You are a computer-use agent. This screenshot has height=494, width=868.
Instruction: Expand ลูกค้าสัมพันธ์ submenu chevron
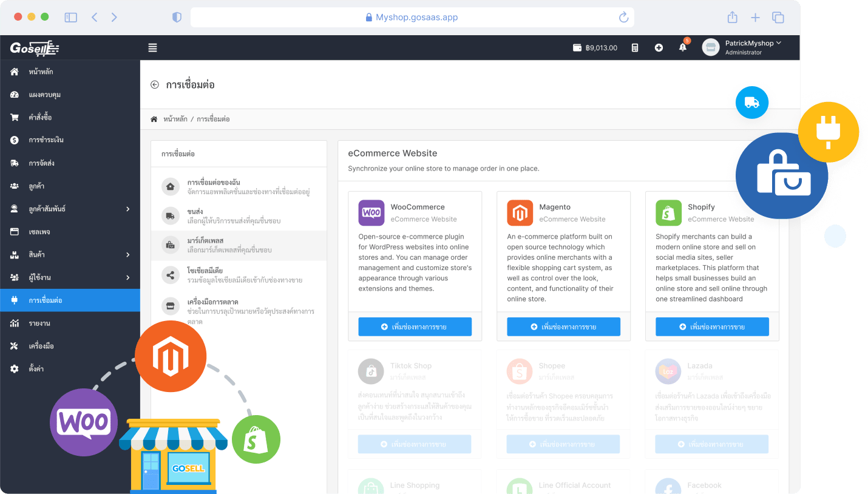[127, 209]
